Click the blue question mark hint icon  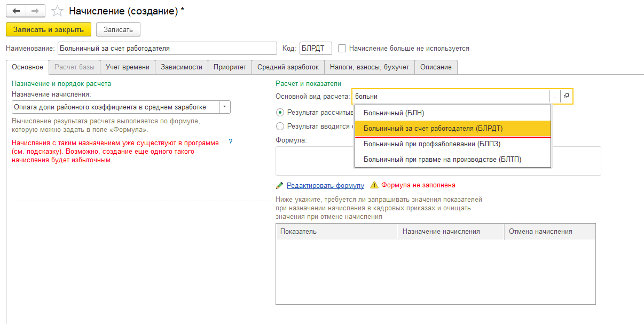coord(231,142)
